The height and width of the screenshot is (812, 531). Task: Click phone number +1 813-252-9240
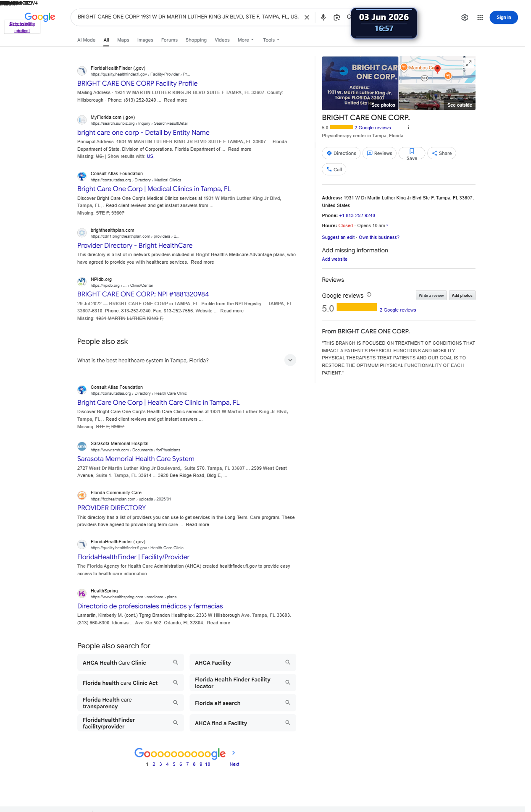pos(357,215)
